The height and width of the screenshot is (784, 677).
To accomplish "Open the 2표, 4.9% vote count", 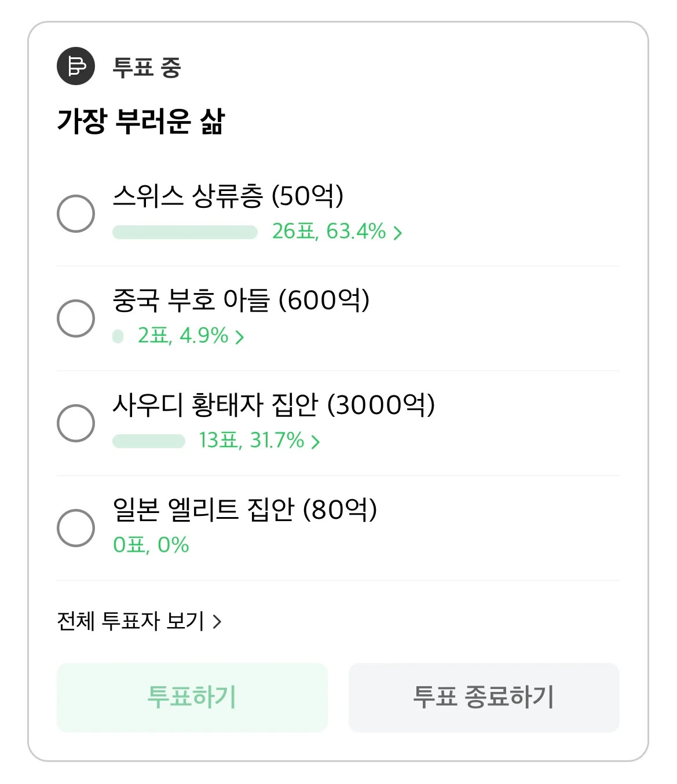I will pyautogui.click(x=182, y=336).
